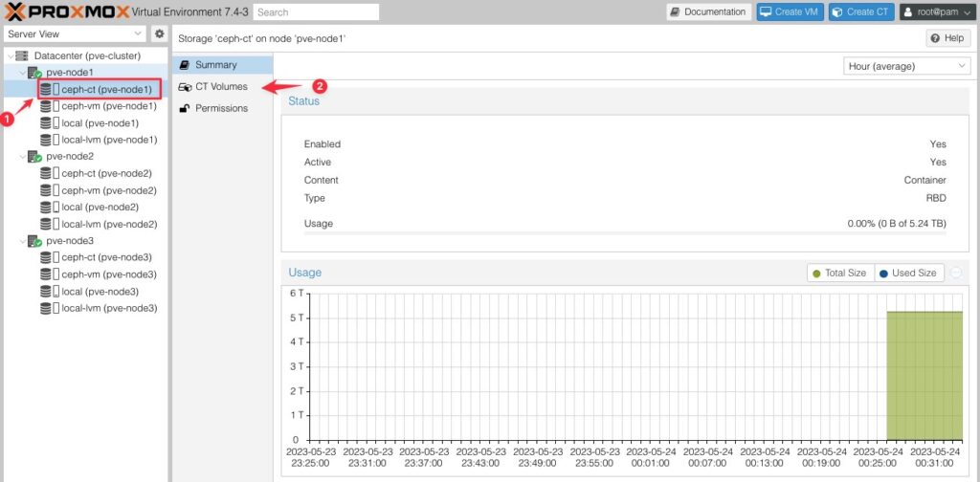Image resolution: width=980 pixels, height=482 pixels.
Task: Toggle Used Size series in Usage legend
Action: coord(909,273)
